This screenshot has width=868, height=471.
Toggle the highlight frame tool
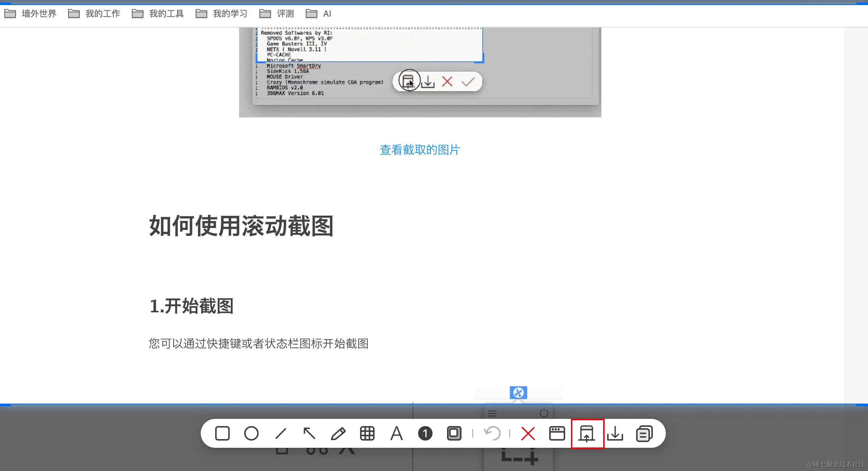tap(454, 433)
